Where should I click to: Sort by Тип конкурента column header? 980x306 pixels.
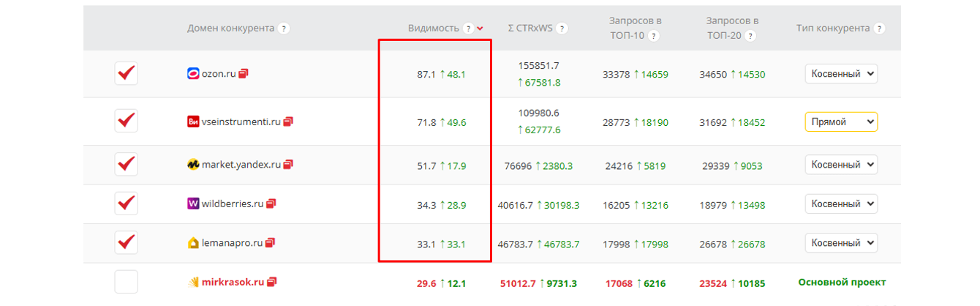833,29
